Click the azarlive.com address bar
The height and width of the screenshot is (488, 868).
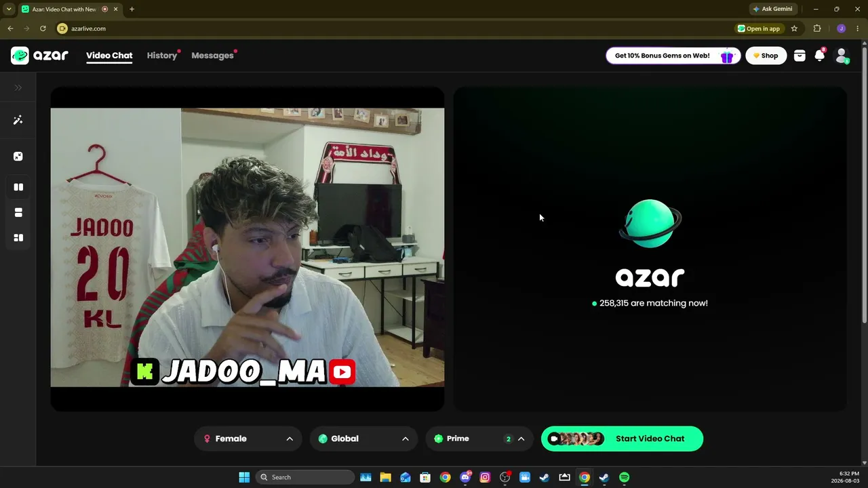[x=393, y=28]
